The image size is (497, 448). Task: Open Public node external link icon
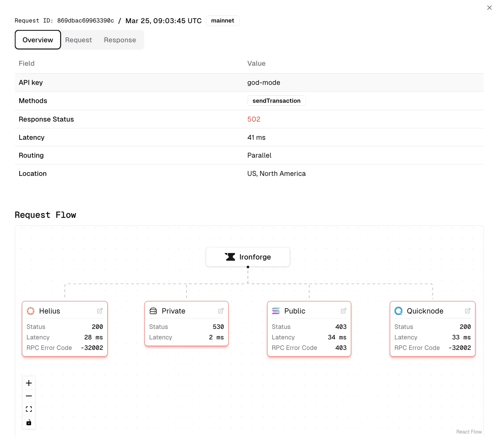click(x=343, y=311)
